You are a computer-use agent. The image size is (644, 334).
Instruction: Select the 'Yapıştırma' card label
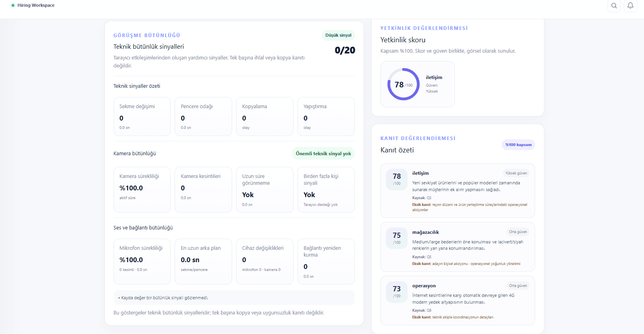click(x=315, y=107)
